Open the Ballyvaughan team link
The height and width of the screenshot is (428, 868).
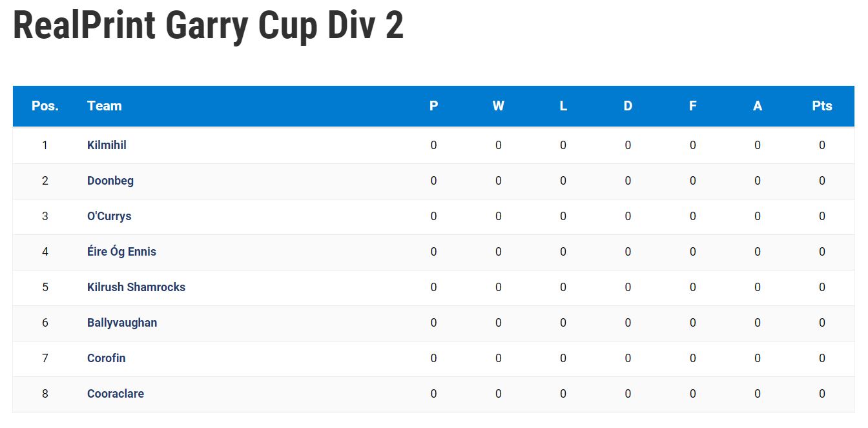coord(122,323)
